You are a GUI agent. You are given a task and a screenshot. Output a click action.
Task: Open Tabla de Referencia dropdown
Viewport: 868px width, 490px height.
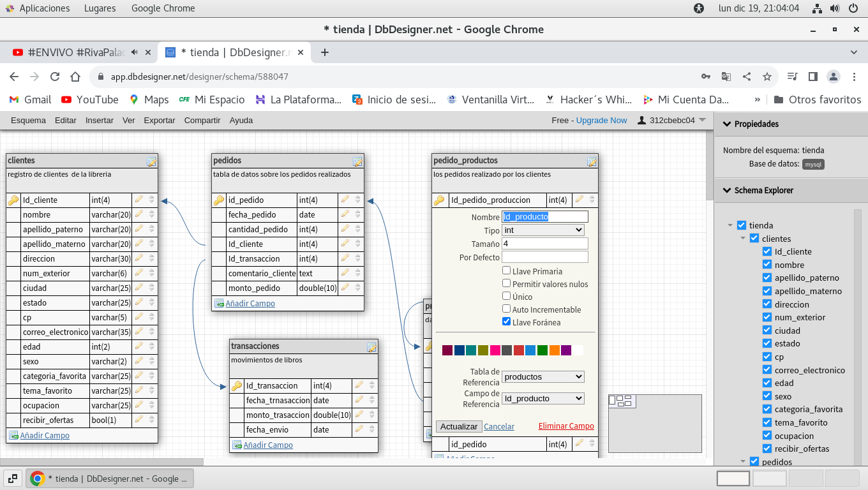pyautogui.click(x=543, y=376)
